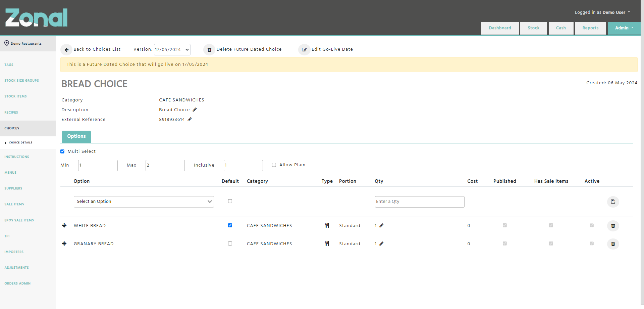Open Stock Items in sidebar
This screenshot has width=644, height=309.
pos(15,96)
